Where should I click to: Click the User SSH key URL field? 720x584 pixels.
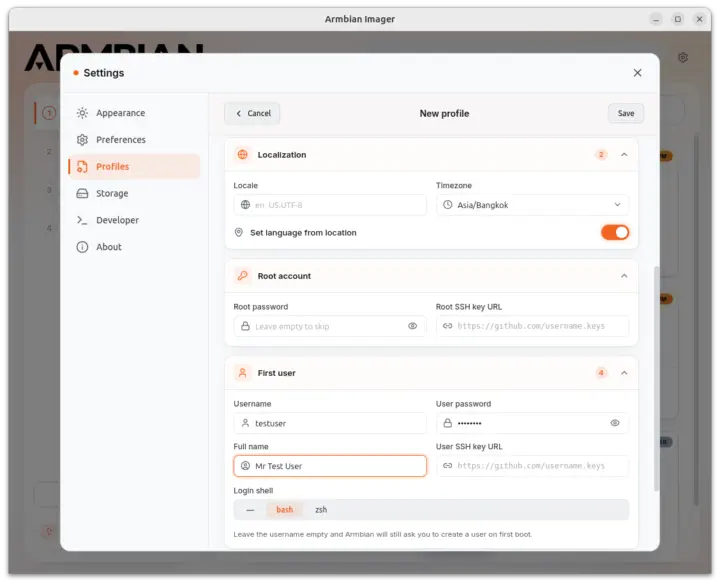(x=533, y=466)
